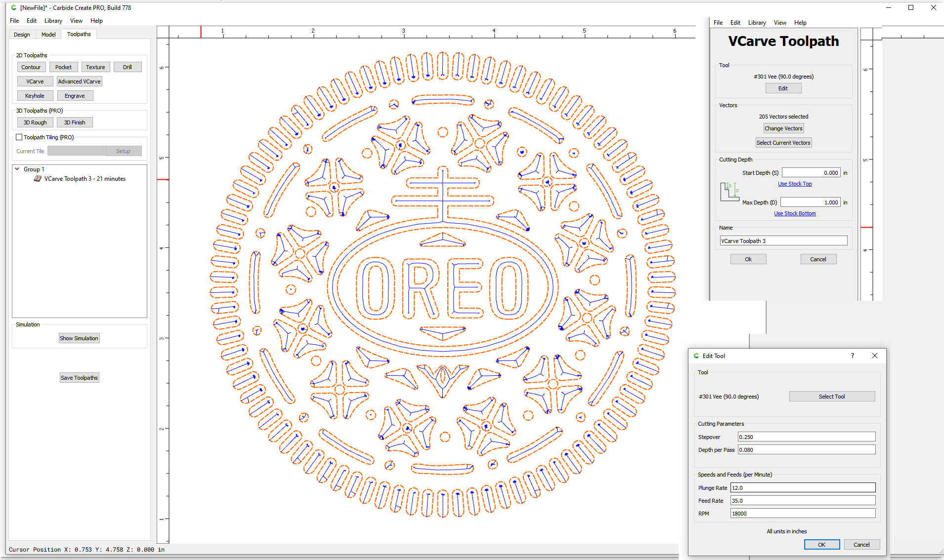Image resolution: width=944 pixels, height=560 pixels.
Task: Click OK in Edit Tool dialog
Action: click(x=822, y=545)
